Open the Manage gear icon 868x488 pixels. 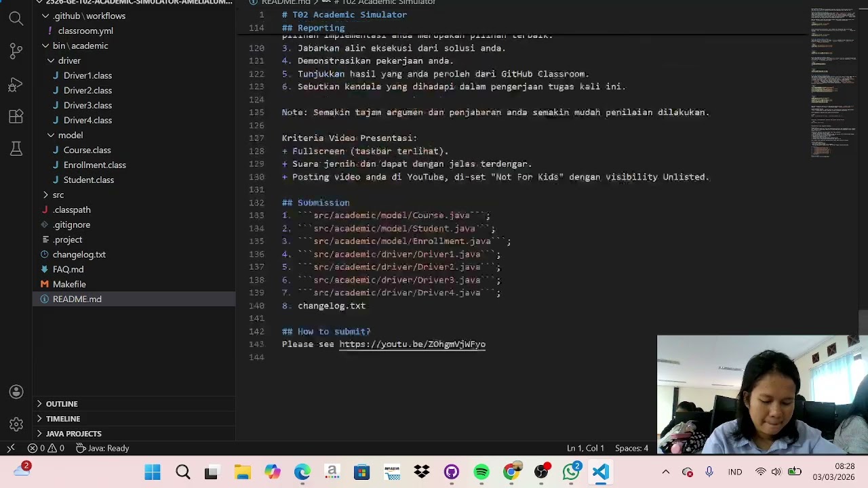[x=16, y=424]
